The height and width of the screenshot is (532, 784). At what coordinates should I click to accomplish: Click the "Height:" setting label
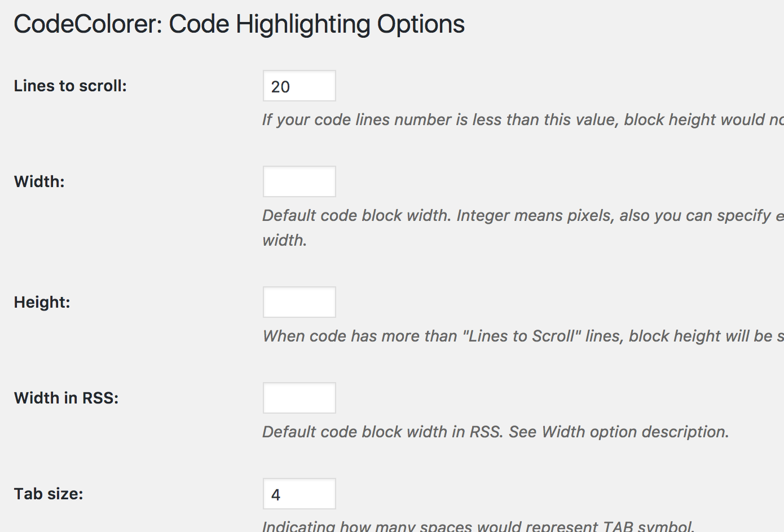tap(42, 302)
